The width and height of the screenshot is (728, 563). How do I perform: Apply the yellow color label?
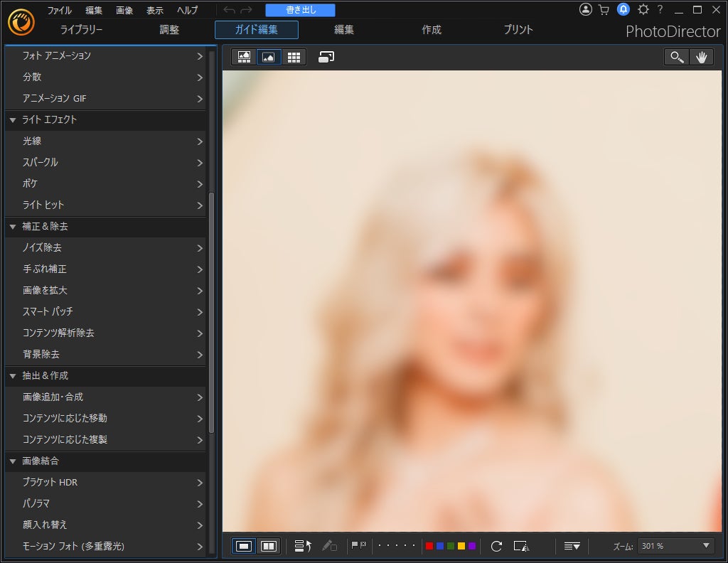click(x=461, y=546)
